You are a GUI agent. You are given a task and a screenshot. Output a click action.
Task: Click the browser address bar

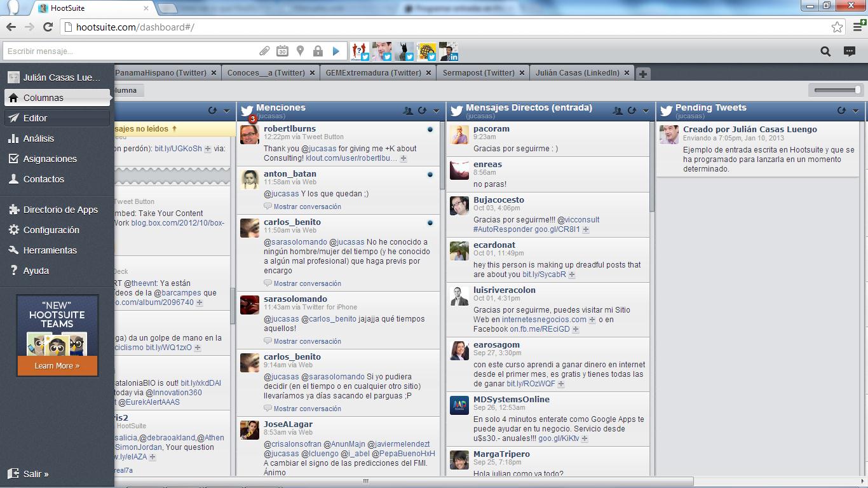(x=445, y=27)
